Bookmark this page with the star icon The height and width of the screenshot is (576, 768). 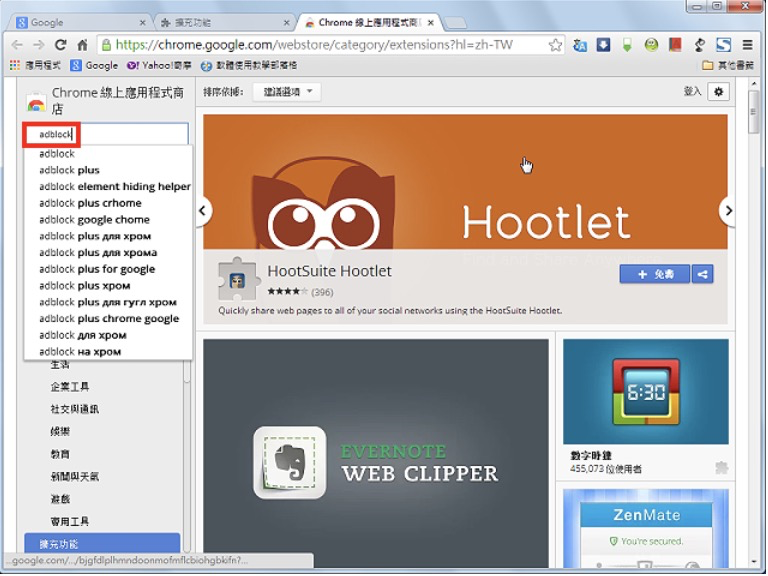555,45
